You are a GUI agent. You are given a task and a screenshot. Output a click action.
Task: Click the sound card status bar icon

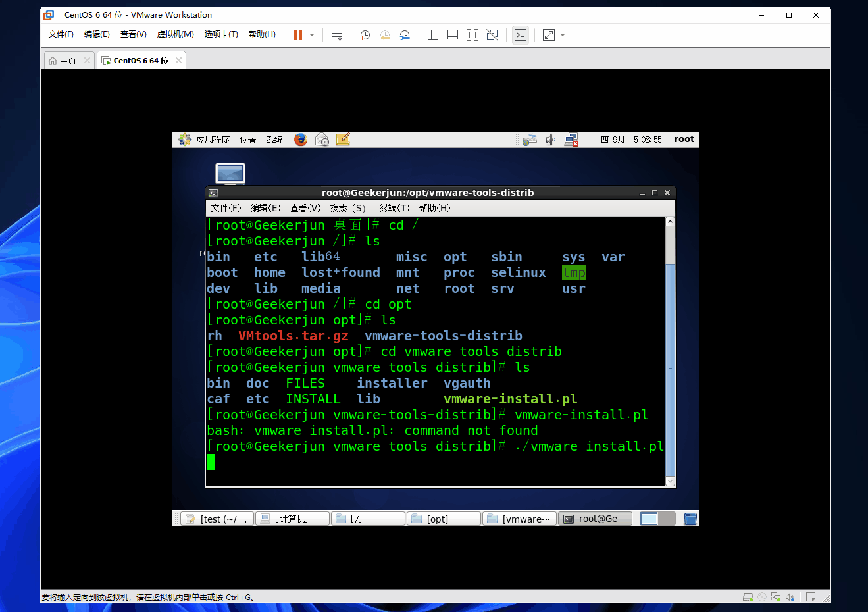coord(790,598)
